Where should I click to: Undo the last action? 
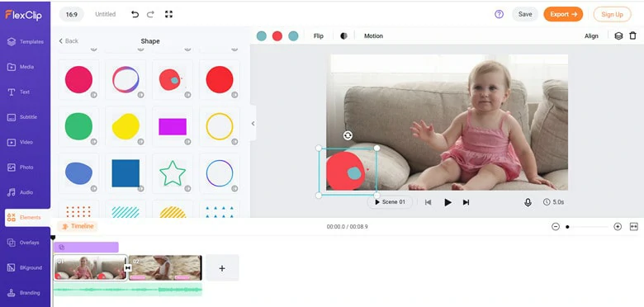tap(135, 14)
